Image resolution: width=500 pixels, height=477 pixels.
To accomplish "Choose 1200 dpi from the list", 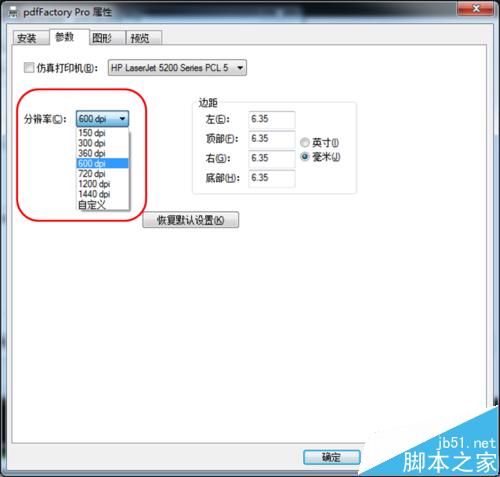I will pos(102,184).
